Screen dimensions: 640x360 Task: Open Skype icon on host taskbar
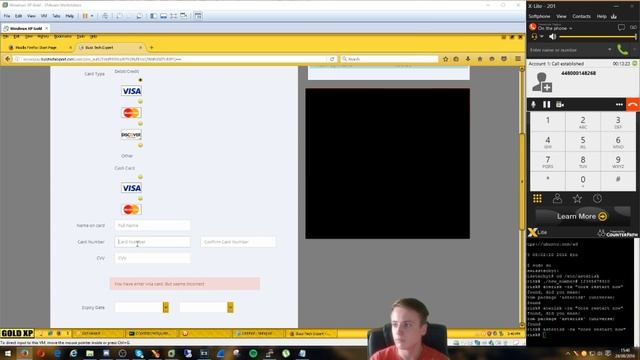[x=139, y=353]
